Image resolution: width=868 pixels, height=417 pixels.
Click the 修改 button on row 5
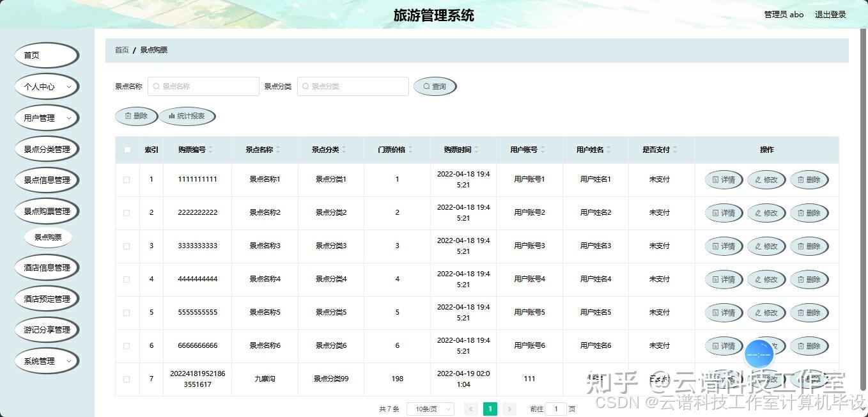[x=766, y=313]
